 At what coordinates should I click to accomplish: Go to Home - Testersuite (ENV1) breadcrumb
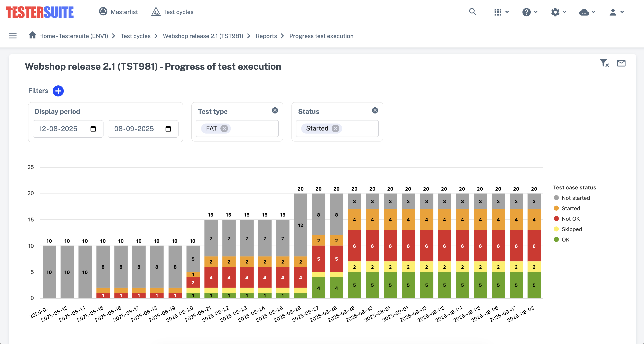pos(74,36)
